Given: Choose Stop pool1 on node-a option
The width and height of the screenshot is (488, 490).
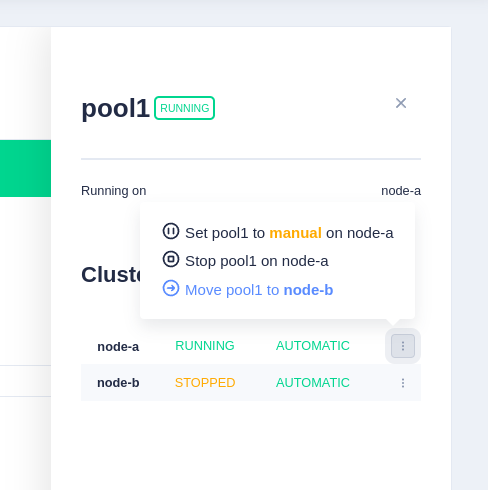Looking at the screenshot, I should coord(245,260).
